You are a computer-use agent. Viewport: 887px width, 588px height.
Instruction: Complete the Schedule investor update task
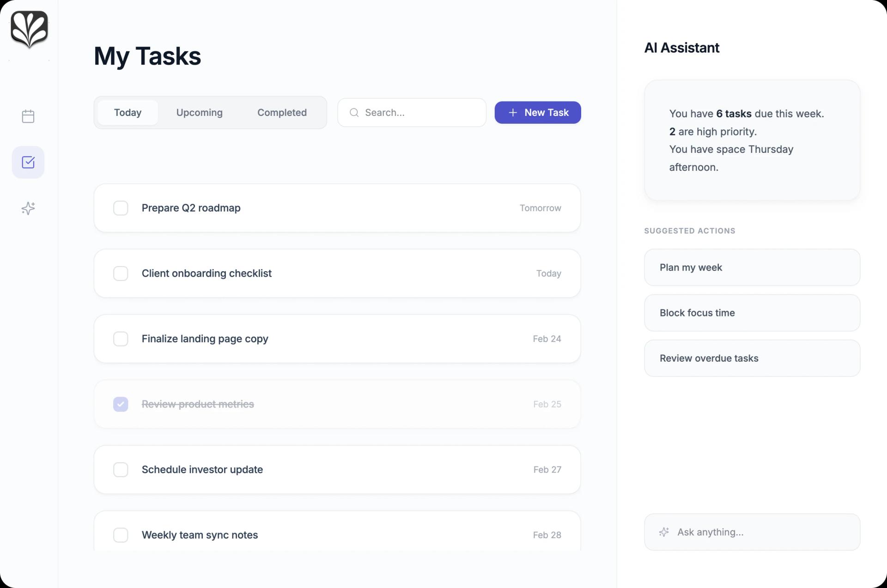[x=121, y=469]
